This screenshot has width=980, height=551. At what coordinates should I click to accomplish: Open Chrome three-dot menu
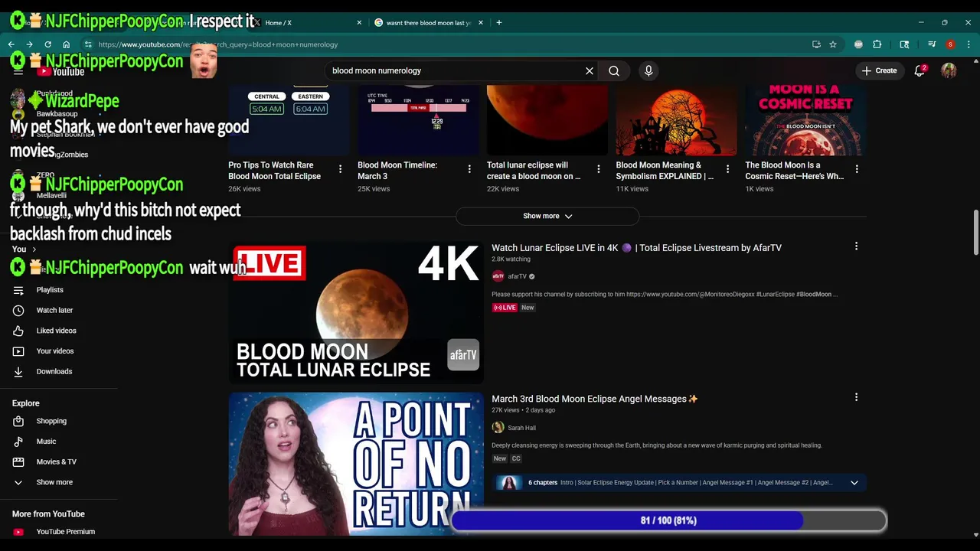969,44
